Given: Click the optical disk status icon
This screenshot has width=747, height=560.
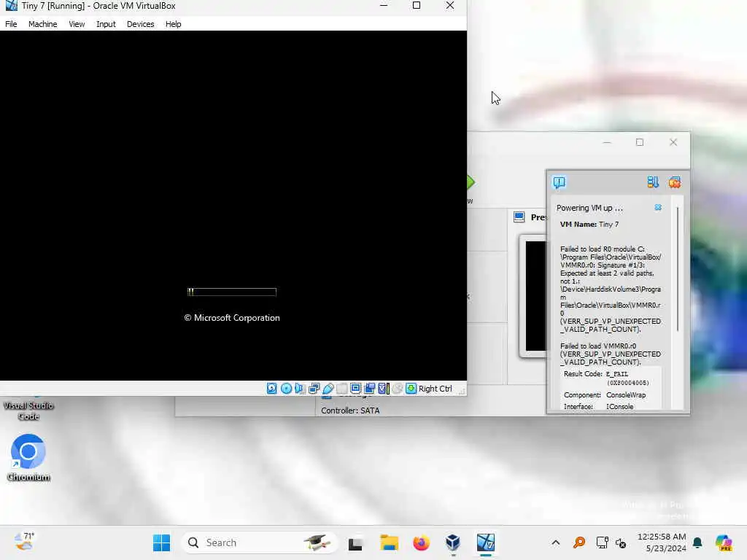Looking at the screenshot, I should pos(286,389).
